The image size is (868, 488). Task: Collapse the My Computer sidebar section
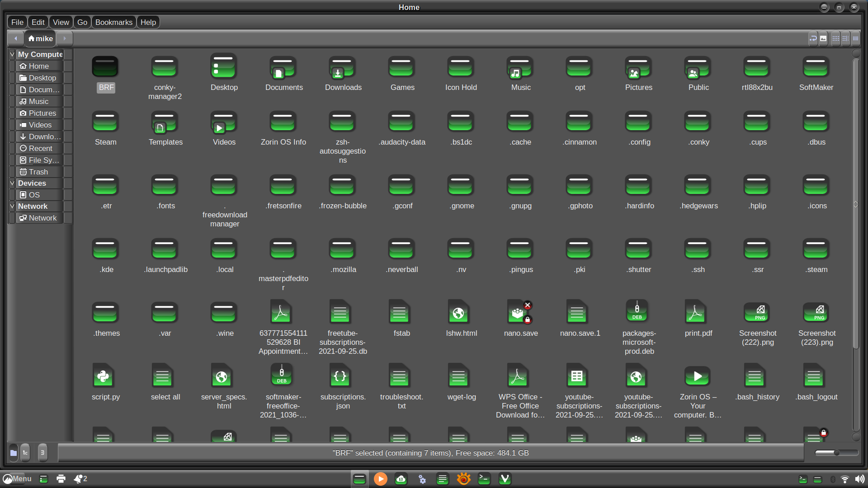pyautogui.click(x=12, y=54)
